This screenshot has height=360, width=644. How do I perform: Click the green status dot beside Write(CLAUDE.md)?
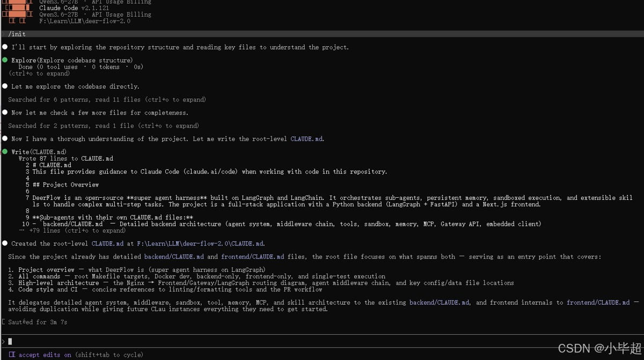(x=5, y=152)
